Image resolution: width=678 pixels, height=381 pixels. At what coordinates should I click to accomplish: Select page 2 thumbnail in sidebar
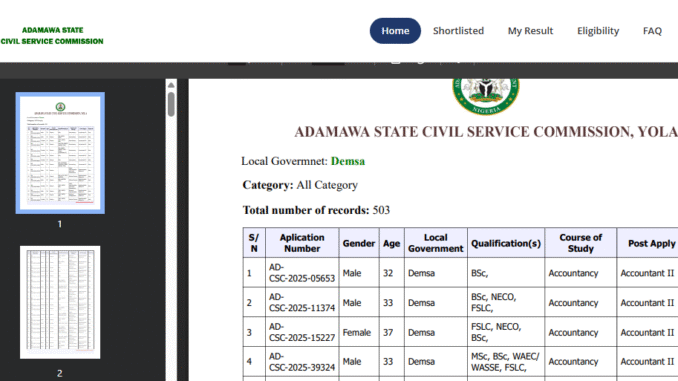coord(60,302)
